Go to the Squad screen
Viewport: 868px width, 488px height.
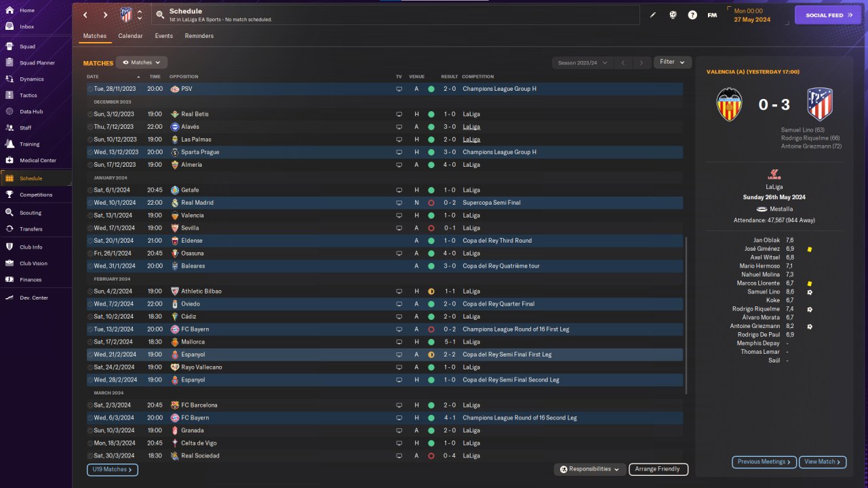[x=27, y=47]
